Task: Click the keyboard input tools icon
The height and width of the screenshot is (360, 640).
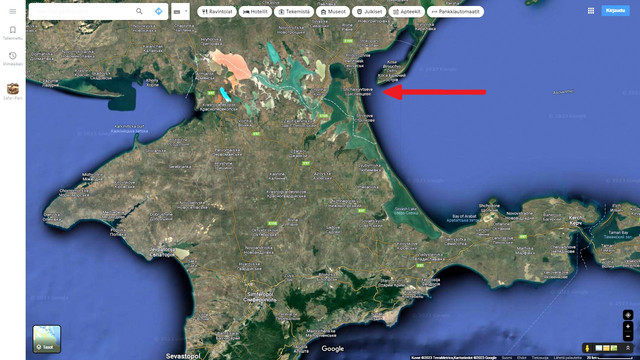Action: 177,12
